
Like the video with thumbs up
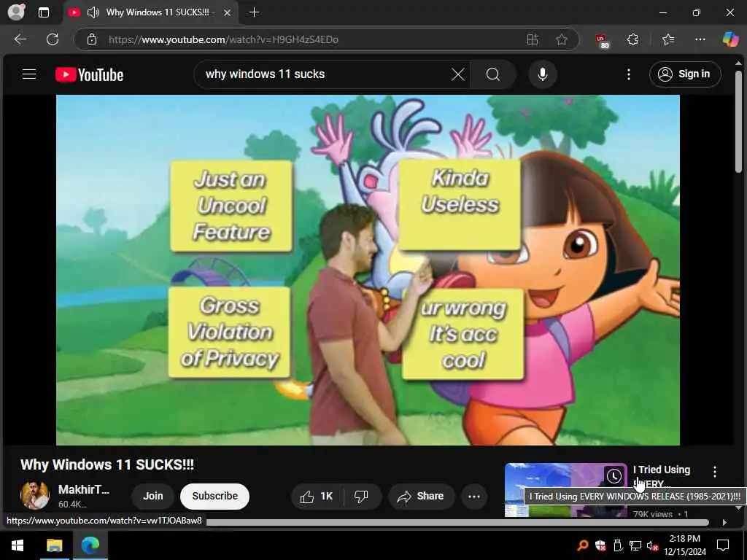pyautogui.click(x=317, y=496)
